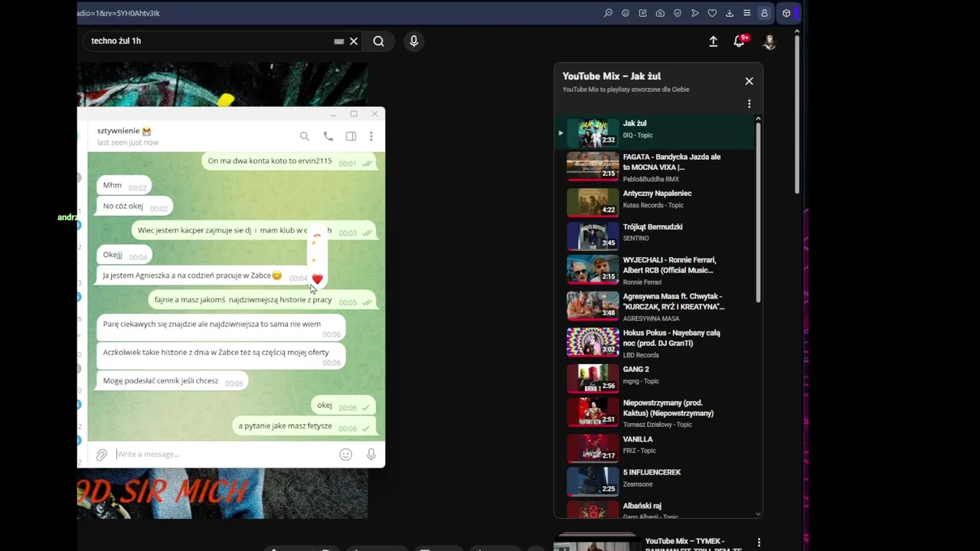Viewport: 980px width, 551px height.
Task: Click the keyboard icon in YouTube search box
Action: [x=339, y=41]
